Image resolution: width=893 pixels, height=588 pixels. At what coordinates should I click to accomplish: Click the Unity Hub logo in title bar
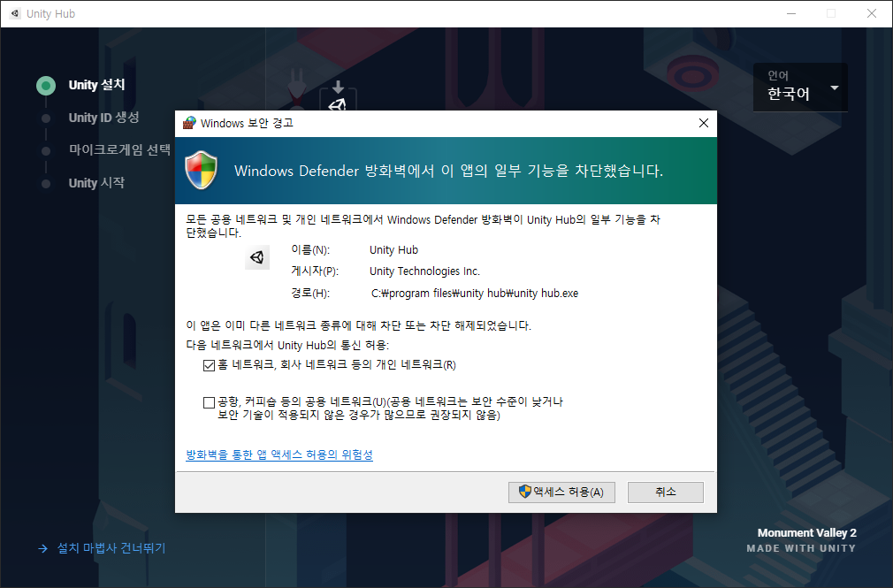tap(15, 13)
